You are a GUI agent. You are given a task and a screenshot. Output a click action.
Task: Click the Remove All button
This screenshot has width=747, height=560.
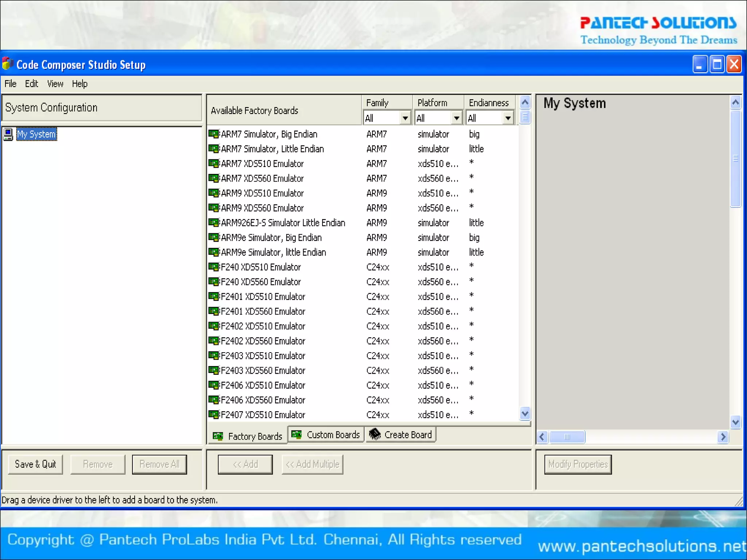pos(159,464)
